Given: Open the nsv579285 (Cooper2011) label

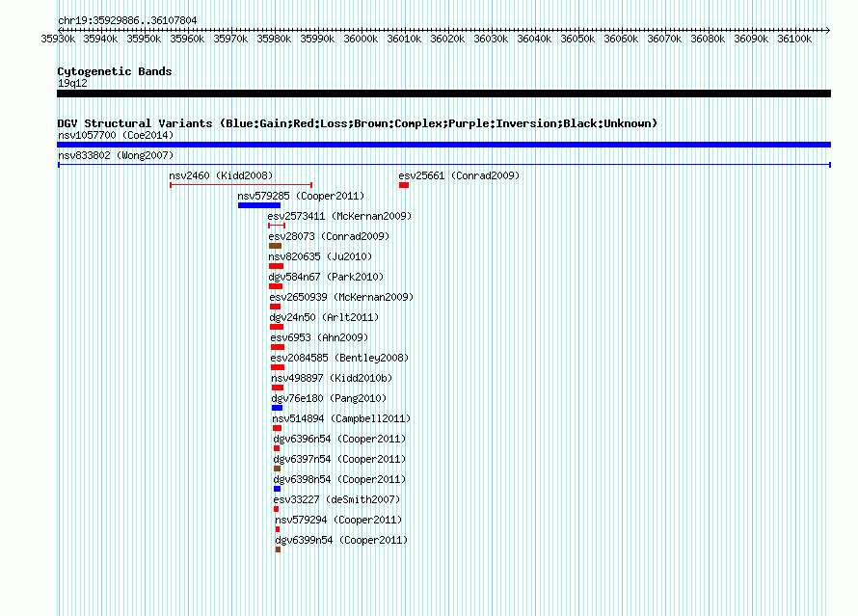Looking at the screenshot, I should [x=301, y=196].
